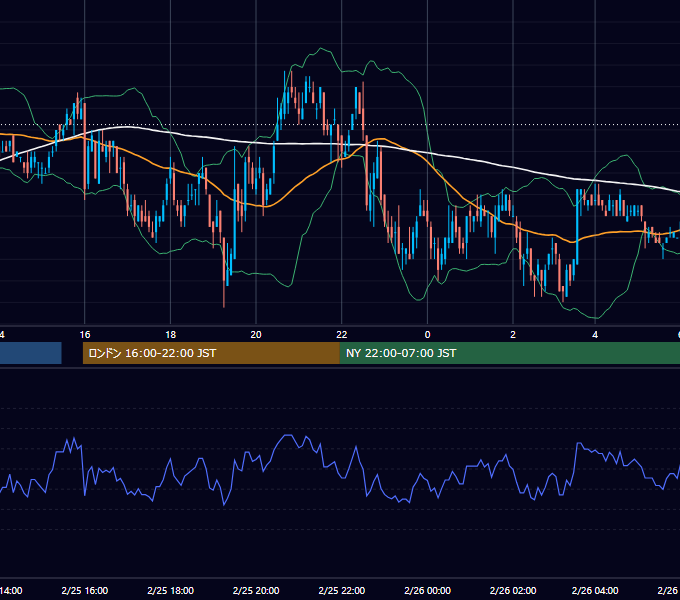Click hour label 18 on chart axis
Viewport: 680px width, 600px height.
click(171, 335)
